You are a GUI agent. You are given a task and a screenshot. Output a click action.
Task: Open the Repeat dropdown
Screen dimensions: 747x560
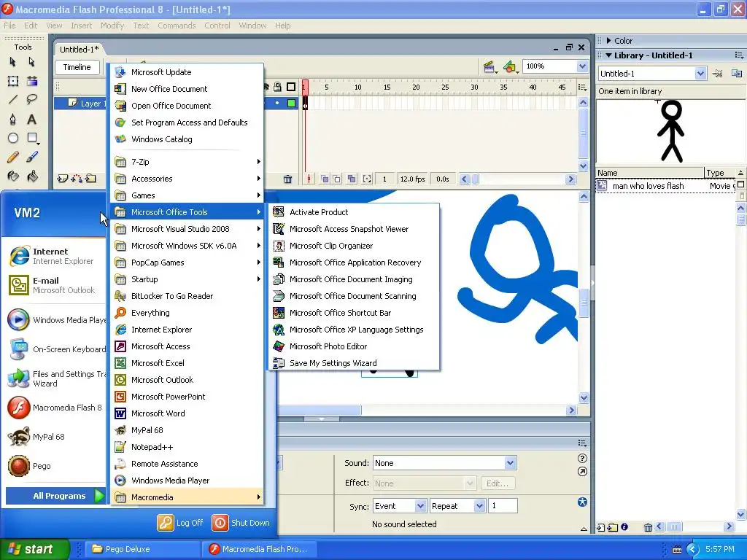click(479, 506)
